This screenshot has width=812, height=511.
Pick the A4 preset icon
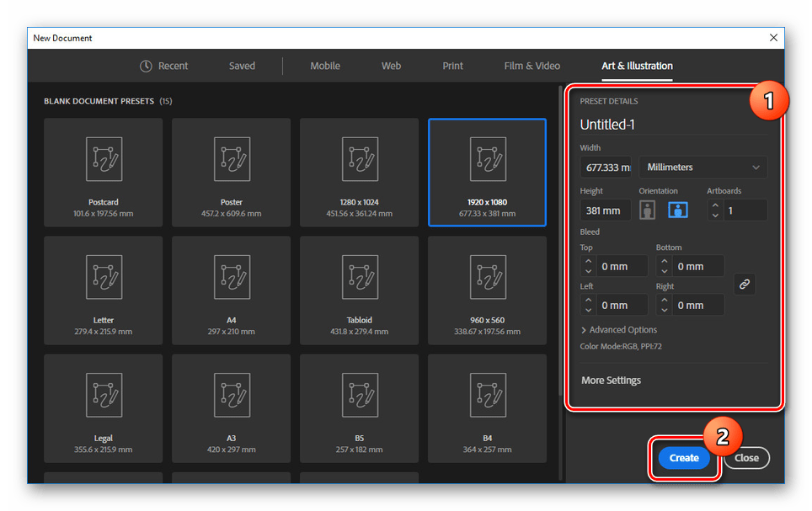pyautogui.click(x=232, y=277)
